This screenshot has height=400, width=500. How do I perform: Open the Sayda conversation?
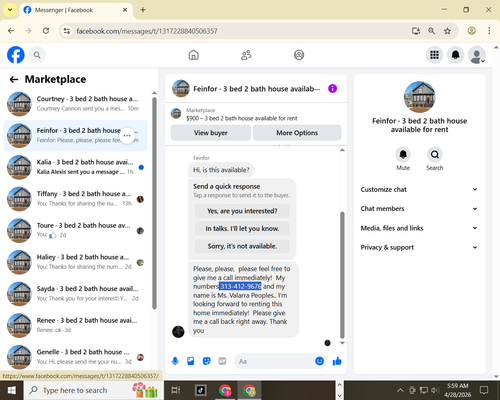[75, 294]
